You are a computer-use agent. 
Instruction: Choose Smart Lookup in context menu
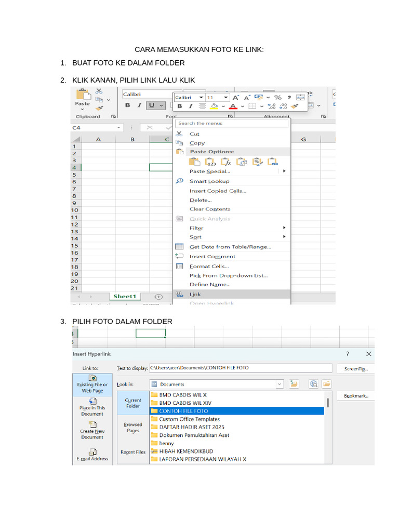tap(232, 181)
